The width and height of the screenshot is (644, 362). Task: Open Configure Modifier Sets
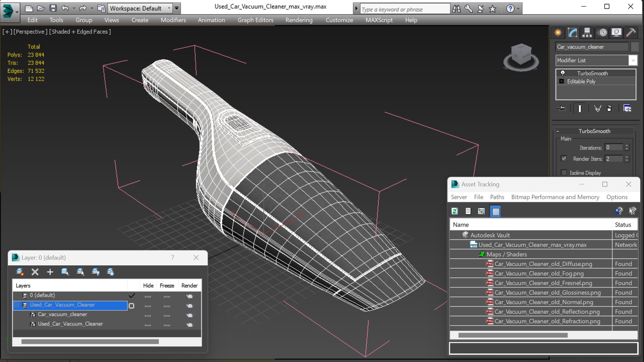(x=627, y=108)
